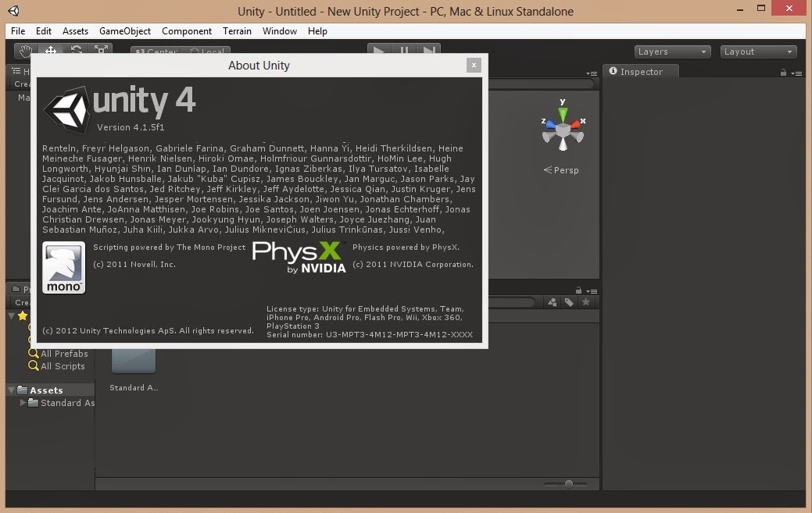Toggle the Project panel lock icon
This screenshot has width=812, height=513.
click(578, 290)
